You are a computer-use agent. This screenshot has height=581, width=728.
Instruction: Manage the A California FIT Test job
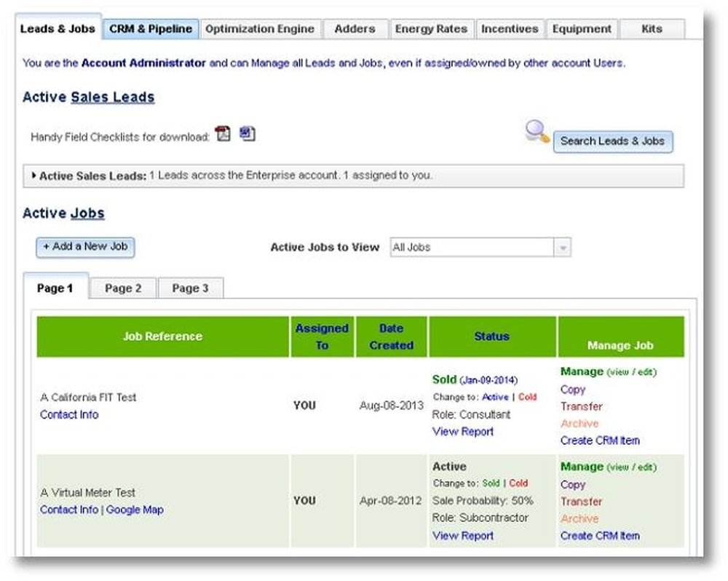(x=608, y=371)
